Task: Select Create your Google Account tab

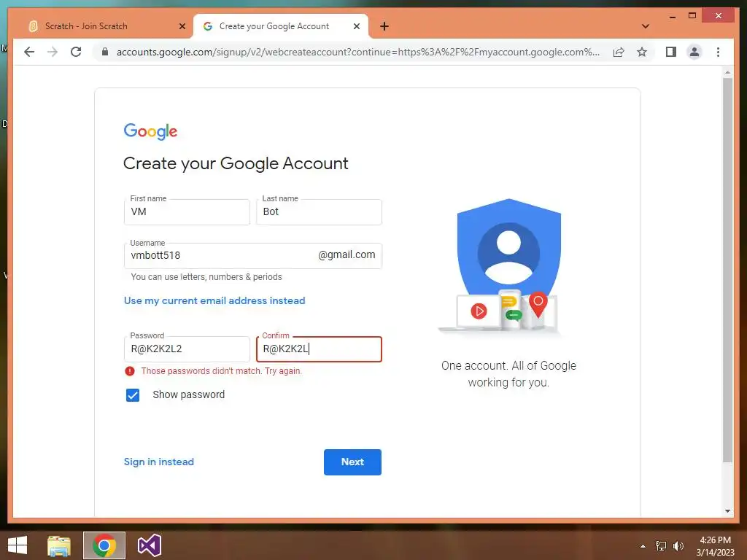Action: click(x=281, y=26)
